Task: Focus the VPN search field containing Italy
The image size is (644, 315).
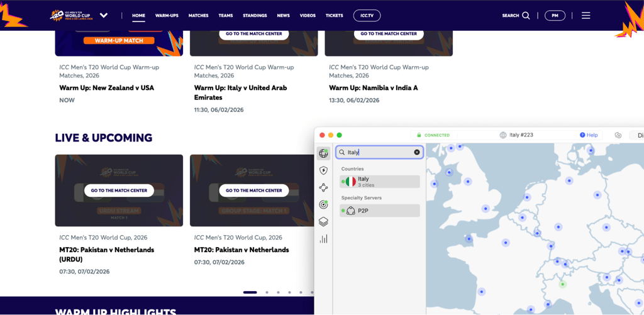Action: click(x=380, y=152)
